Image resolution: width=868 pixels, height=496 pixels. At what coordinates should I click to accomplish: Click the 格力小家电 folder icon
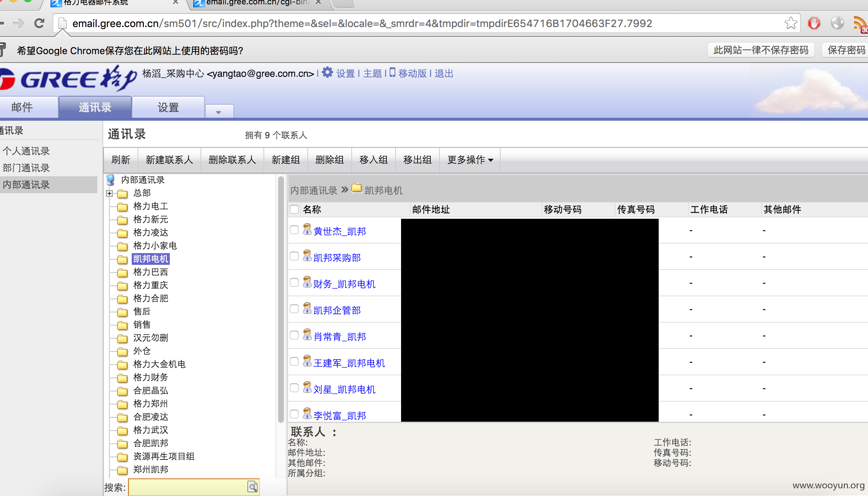[122, 247]
